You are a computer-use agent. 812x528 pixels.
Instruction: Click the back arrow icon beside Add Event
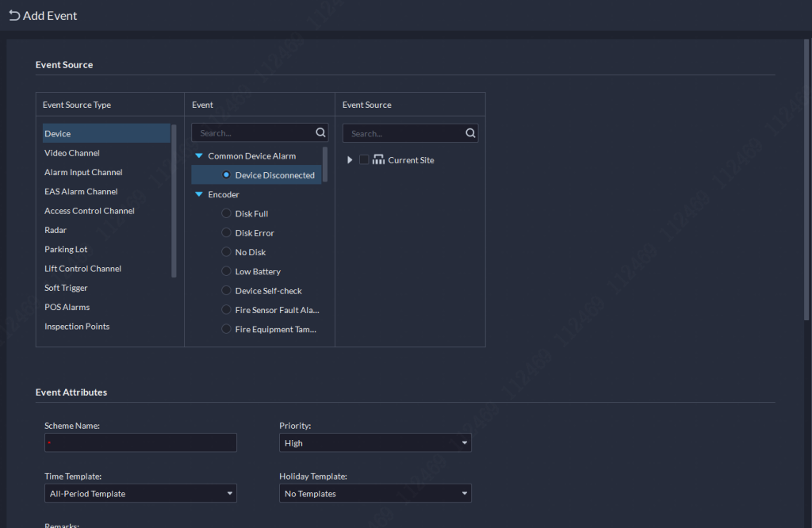[x=14, y=16]
